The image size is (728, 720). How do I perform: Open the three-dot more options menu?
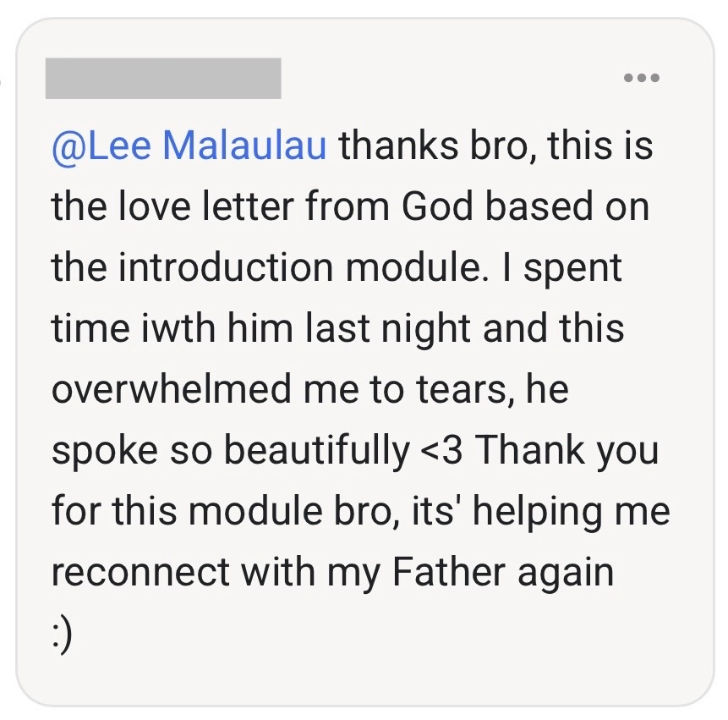tap(641, 79)
